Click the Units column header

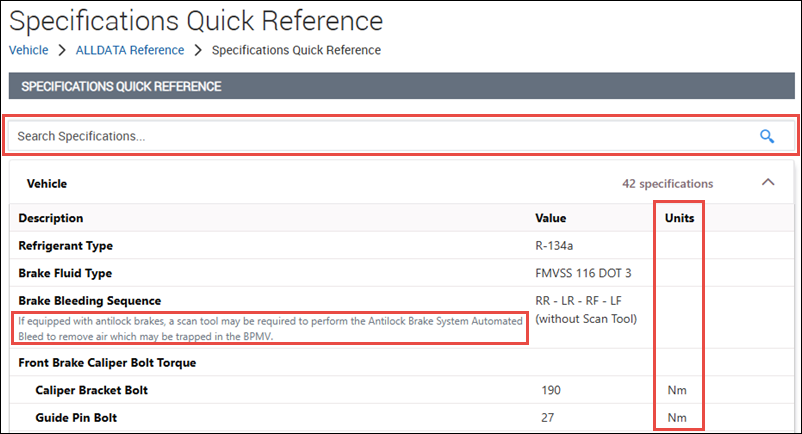pos(679,218)
